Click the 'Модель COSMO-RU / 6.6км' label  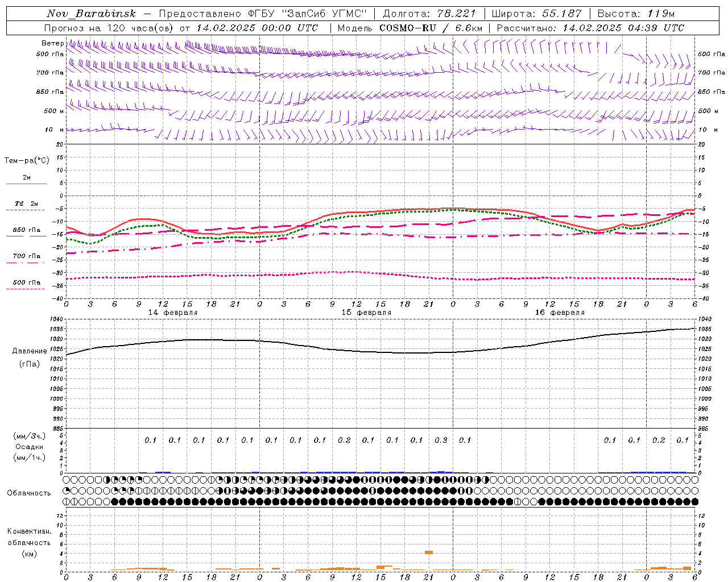tap(410, 28)
